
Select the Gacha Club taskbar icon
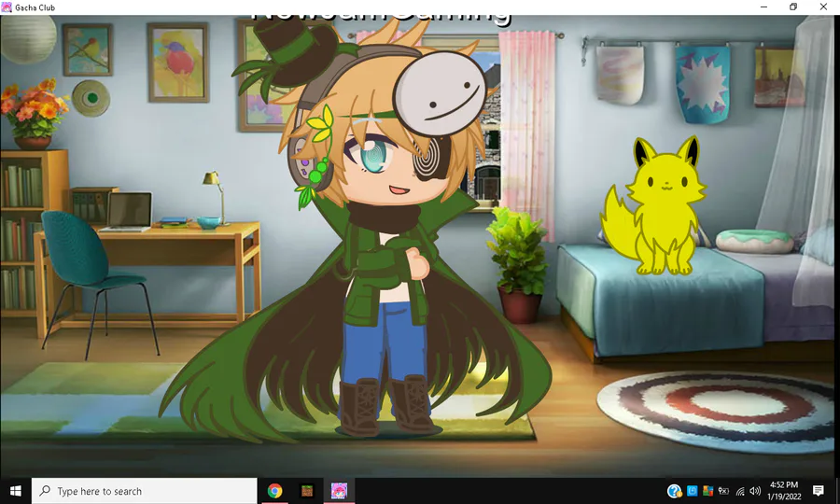339,491
